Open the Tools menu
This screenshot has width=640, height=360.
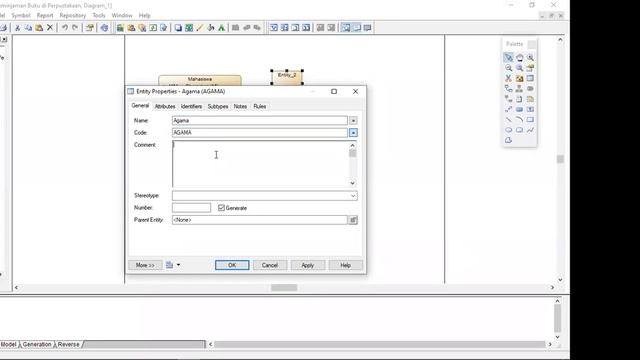pos(99,16)
